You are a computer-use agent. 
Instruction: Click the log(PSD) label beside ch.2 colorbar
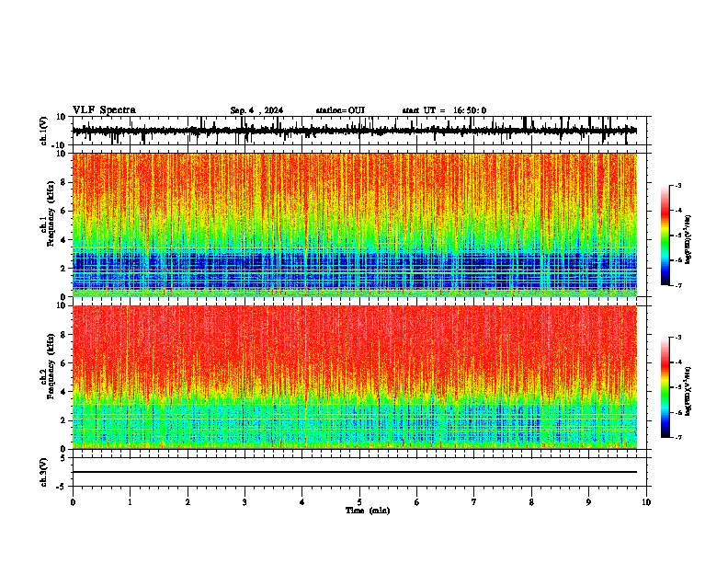pos(688,392)
